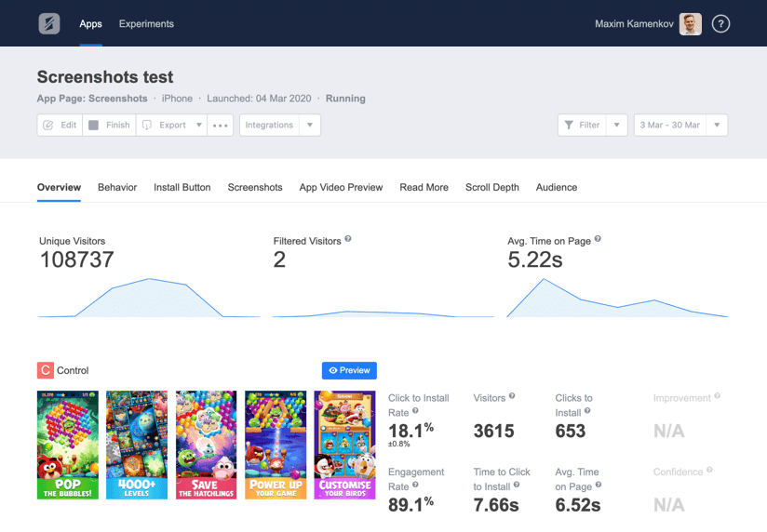Image resolution: width=767 pixels, height=532 pixels.
Task: Open the help question mark icon
Action: tap(720, 23)
